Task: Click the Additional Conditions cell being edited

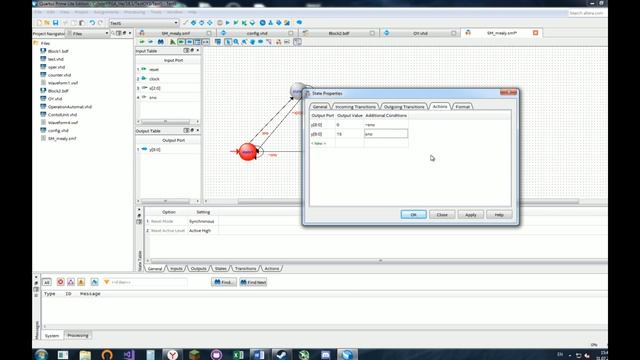Action: click(x=386, y=134)
